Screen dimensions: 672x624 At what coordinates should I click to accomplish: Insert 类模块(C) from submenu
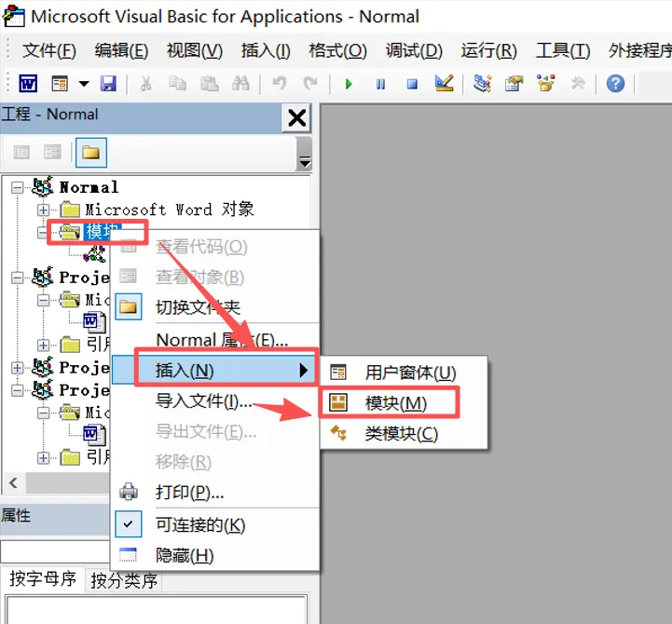(x=404, y=434)
